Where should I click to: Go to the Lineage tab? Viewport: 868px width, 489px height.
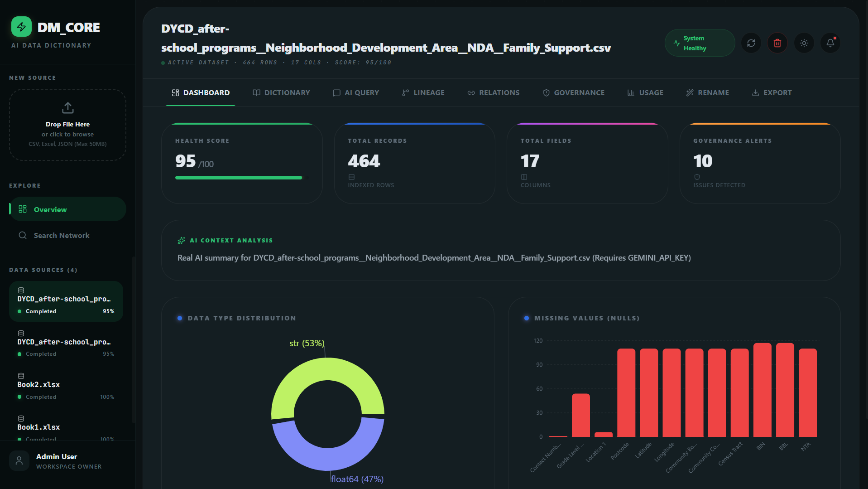click(x=423, y=92)
